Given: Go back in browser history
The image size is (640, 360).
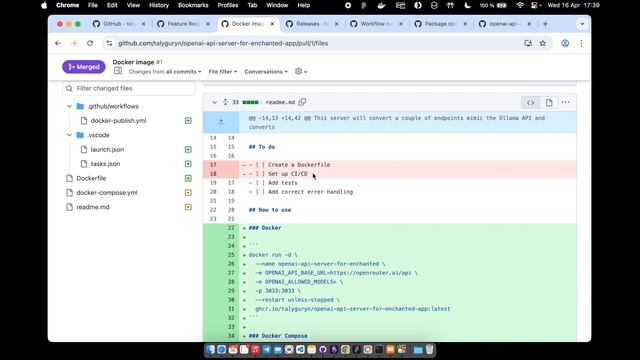Looking at the screenshot, I should pos(58,43).
